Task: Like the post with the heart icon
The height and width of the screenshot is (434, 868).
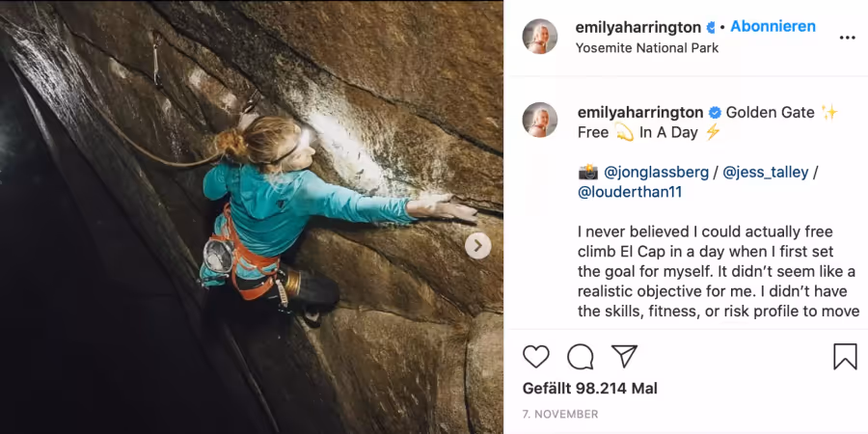Action: [x=536, y=357]
